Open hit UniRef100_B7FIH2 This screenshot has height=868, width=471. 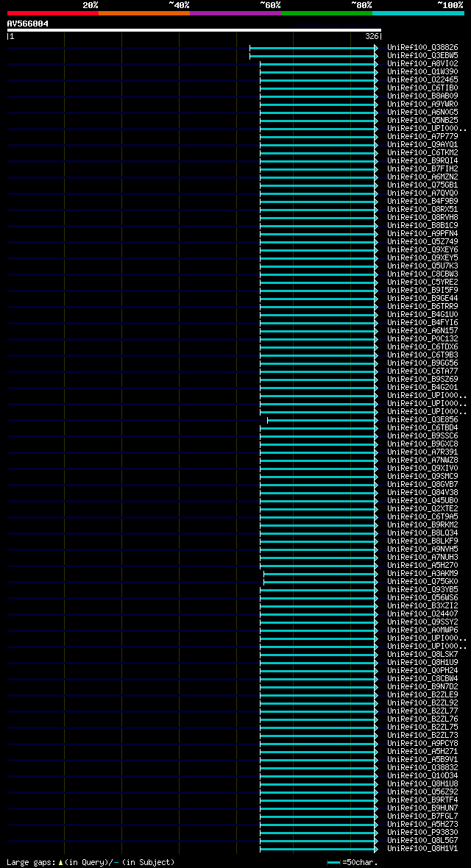422,169
